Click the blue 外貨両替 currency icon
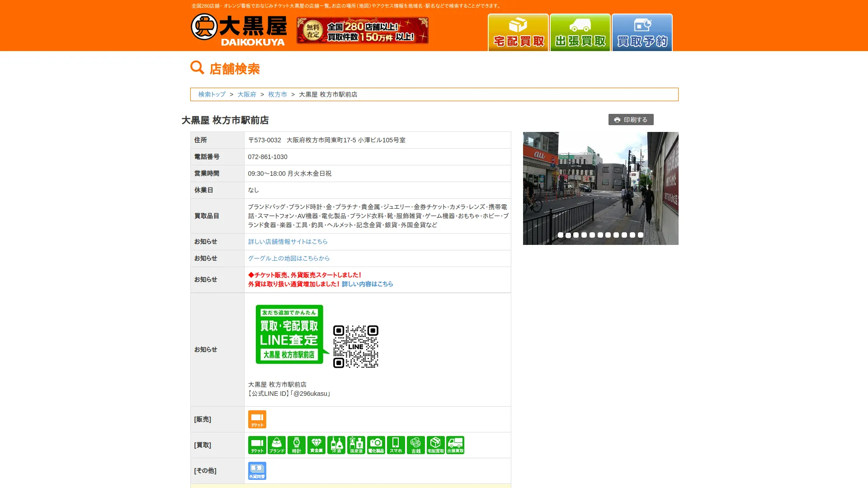The height and width of the screenshot is (488, 868). pos(257,471)
